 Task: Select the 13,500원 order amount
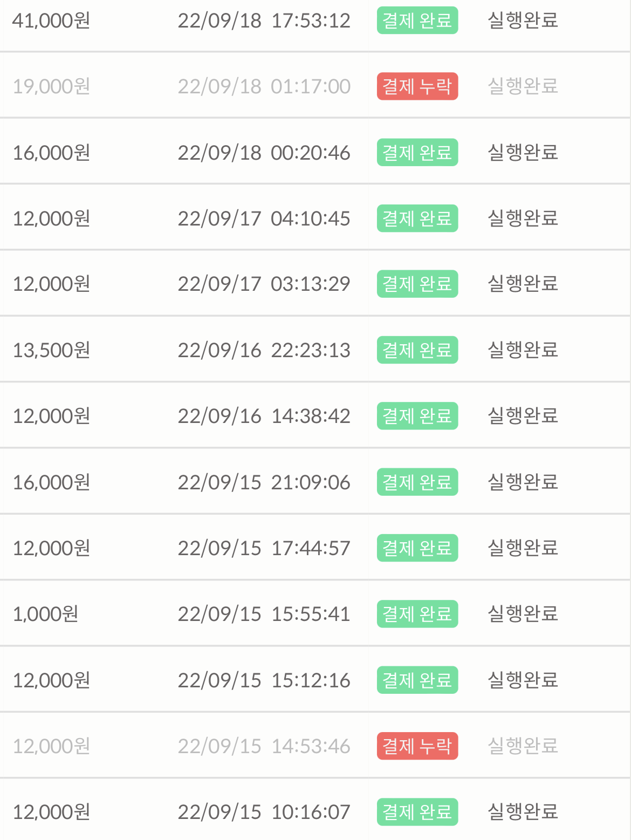tap(51, 350)
